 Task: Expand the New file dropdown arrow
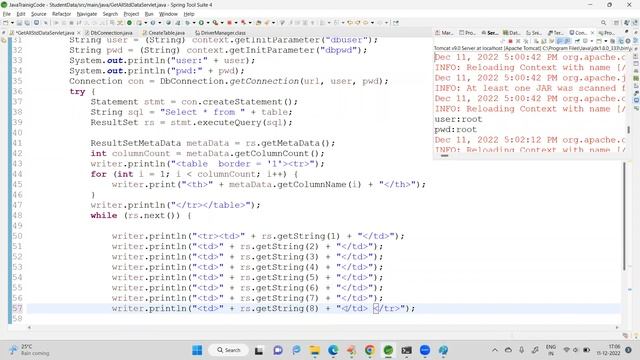(x=13, y=23)
